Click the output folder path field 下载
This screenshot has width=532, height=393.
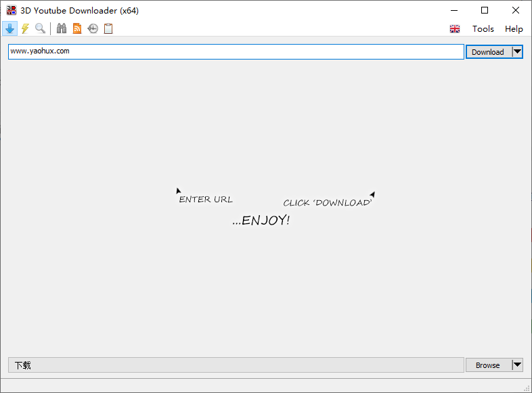(236, 365)
